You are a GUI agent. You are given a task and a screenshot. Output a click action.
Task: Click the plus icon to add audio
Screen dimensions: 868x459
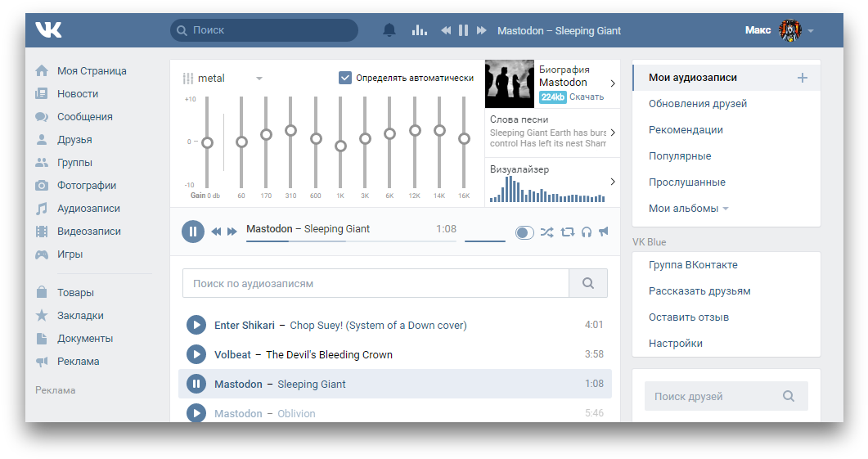802,78
